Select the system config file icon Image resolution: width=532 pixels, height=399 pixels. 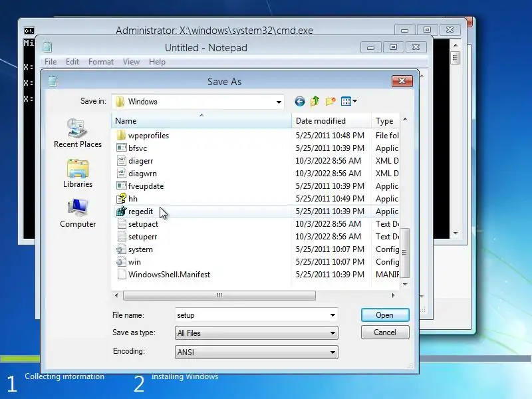tap(121, 249)
